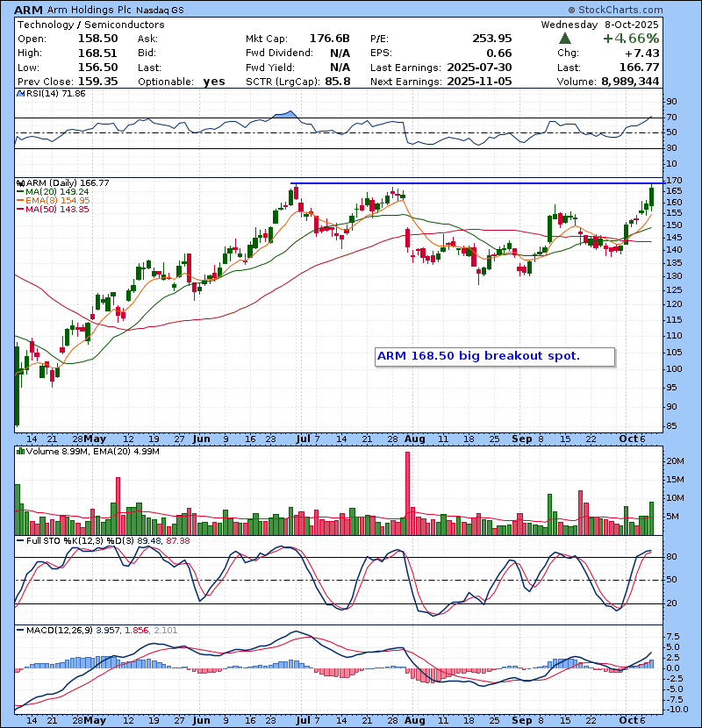Click the High value 168.51
702x728 pixels.
tap(97, 53)
